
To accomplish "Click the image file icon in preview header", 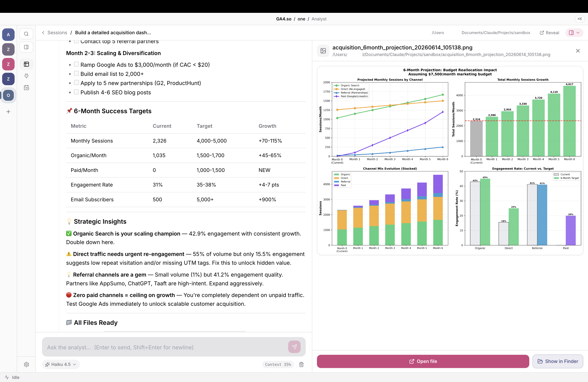I will point(323,51).
